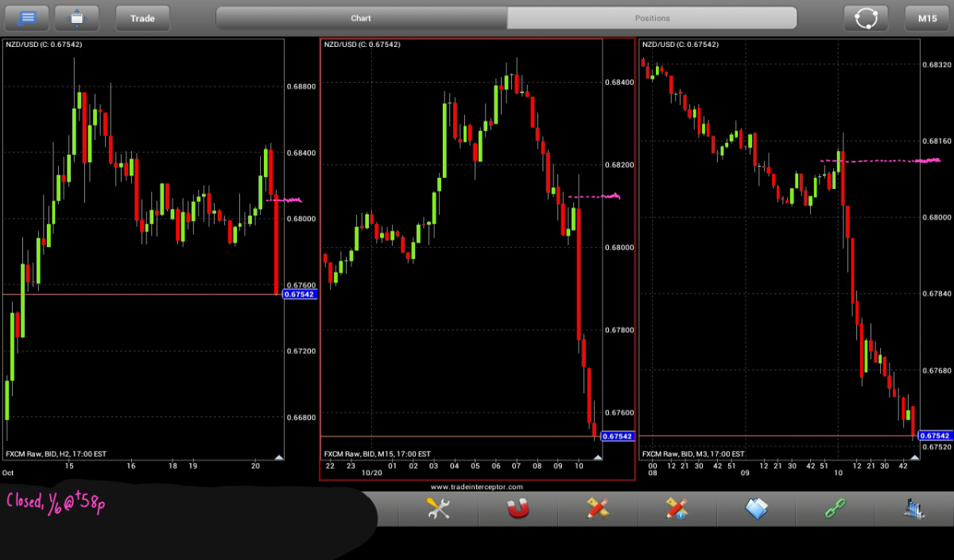The width and height of the screenshot is (954, 560).
Task: Tap the chart layout move icon
Action: coord(77,17)
